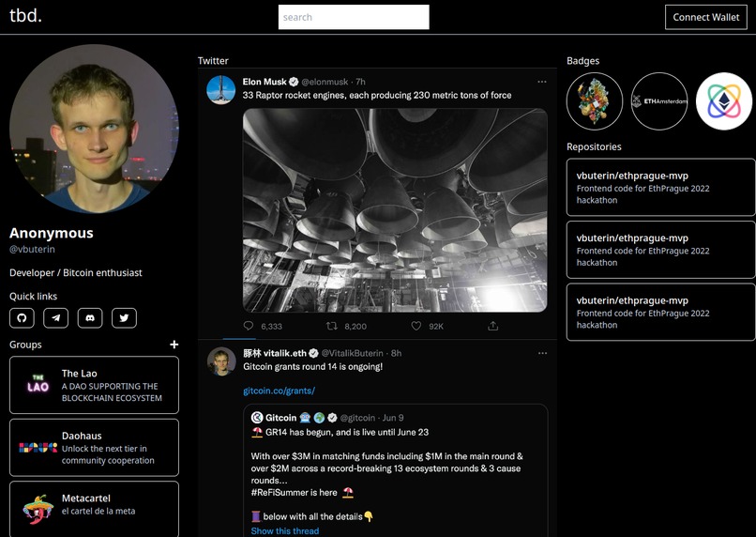756x537 pixels.
Task: Click the vitalik.eth display name
Action: [274, 353]
